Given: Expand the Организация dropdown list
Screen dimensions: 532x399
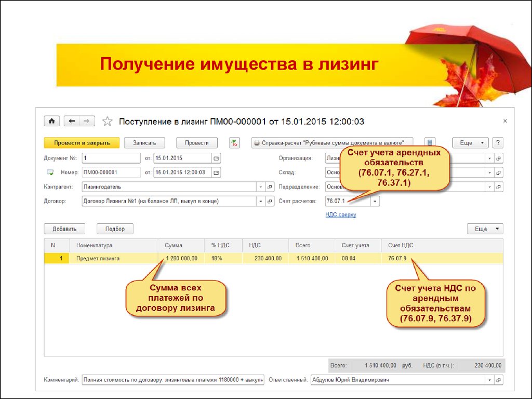Looking at the screenshot, I should (489, 158).
